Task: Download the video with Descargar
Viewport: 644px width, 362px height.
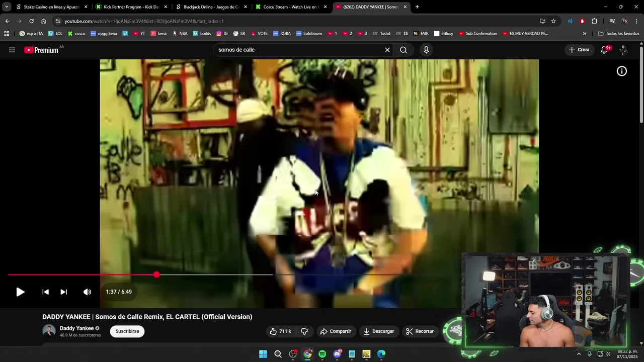Action: pyautogui.click(x=379, y=331)
